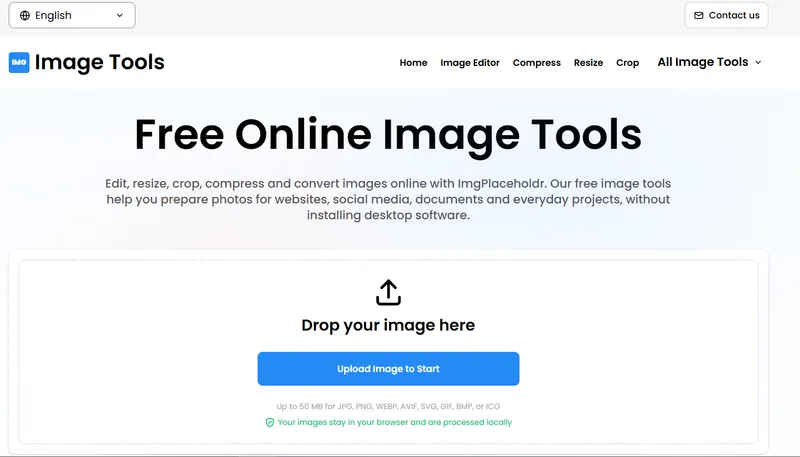This screenshot has height=457, width=800.
Task: Click the upload arrow icon in the drop zone
Action: tap(388, 292)
